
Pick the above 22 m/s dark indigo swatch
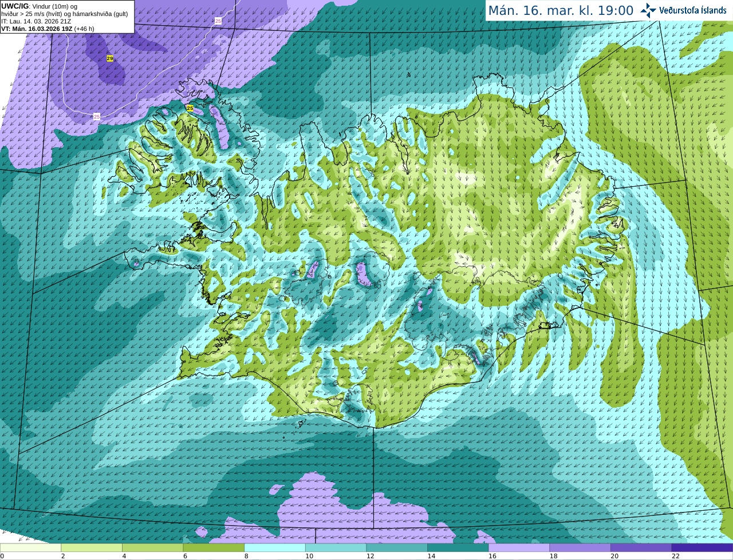point(702,547)
